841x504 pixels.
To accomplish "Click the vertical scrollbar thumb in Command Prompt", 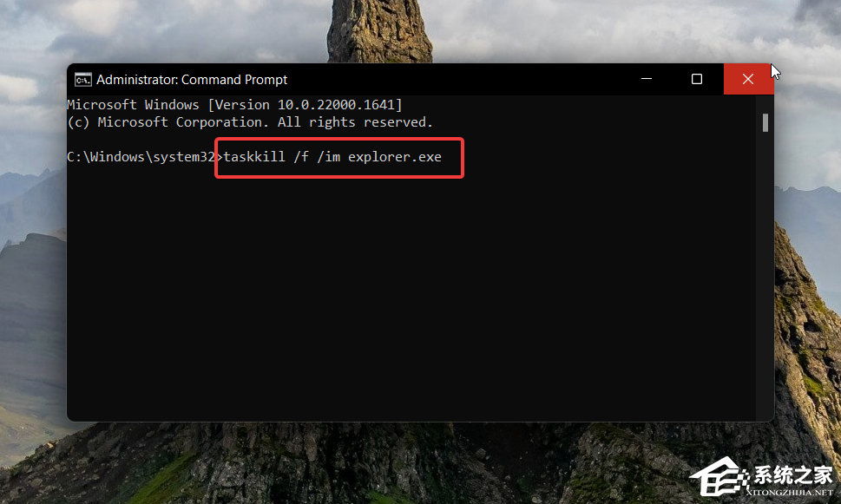I will (x=765, y=123).
